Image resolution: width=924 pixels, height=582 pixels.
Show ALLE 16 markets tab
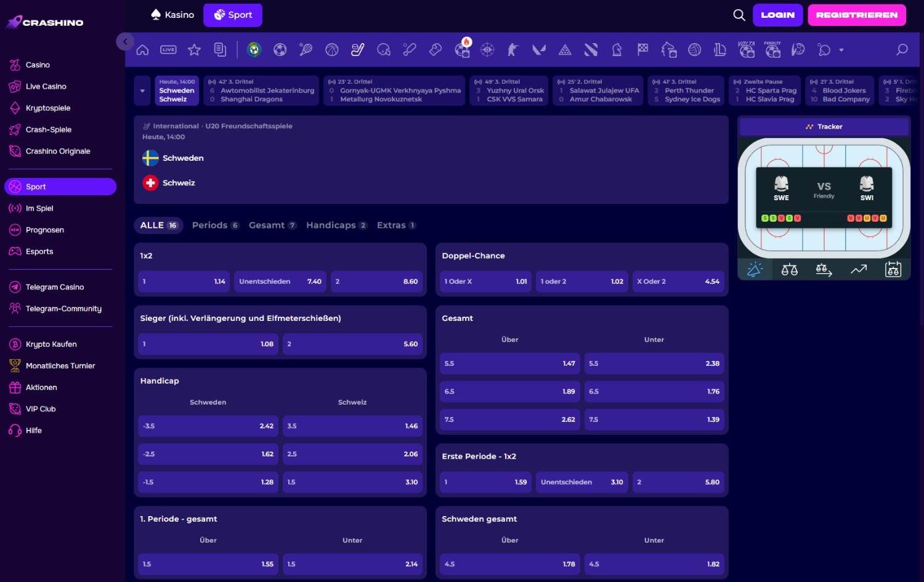coord(159,225)
